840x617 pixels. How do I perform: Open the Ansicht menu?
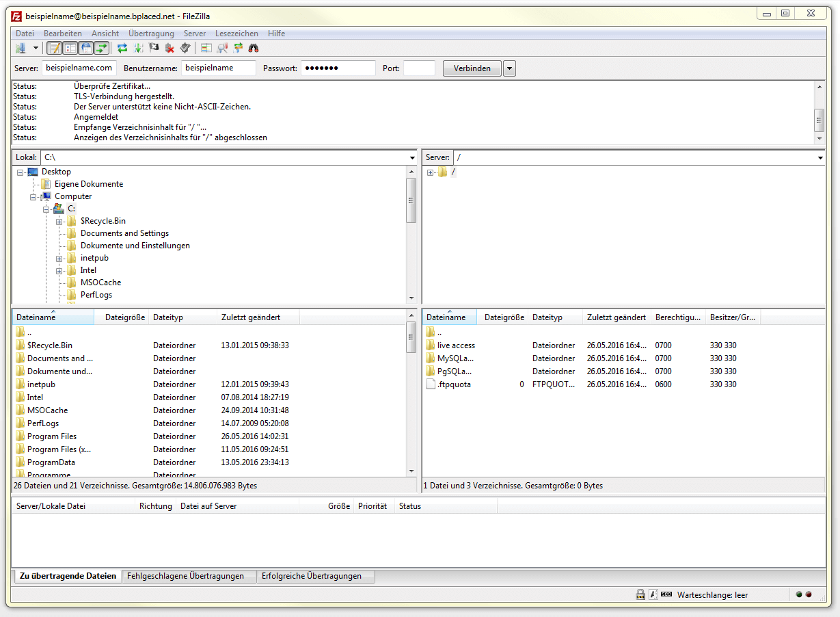point(105,33)
